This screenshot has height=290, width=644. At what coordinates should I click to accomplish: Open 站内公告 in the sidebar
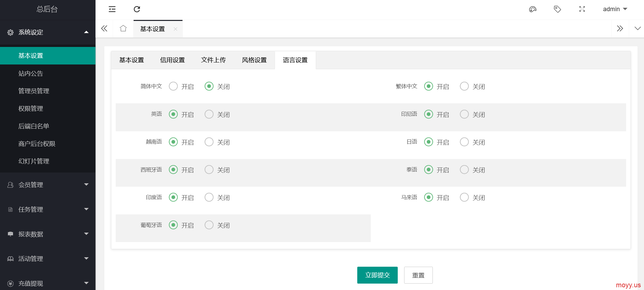click(x=31, y=74)
